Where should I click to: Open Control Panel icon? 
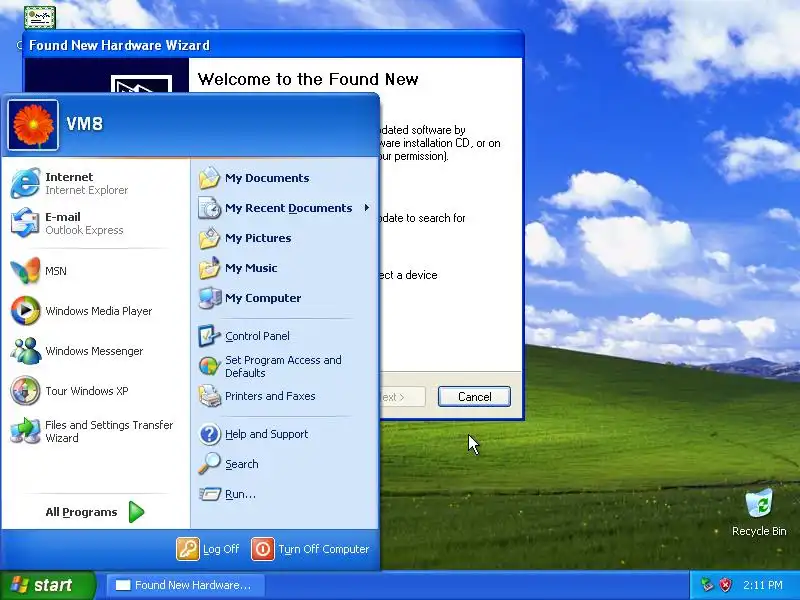[x=209, y=336]
